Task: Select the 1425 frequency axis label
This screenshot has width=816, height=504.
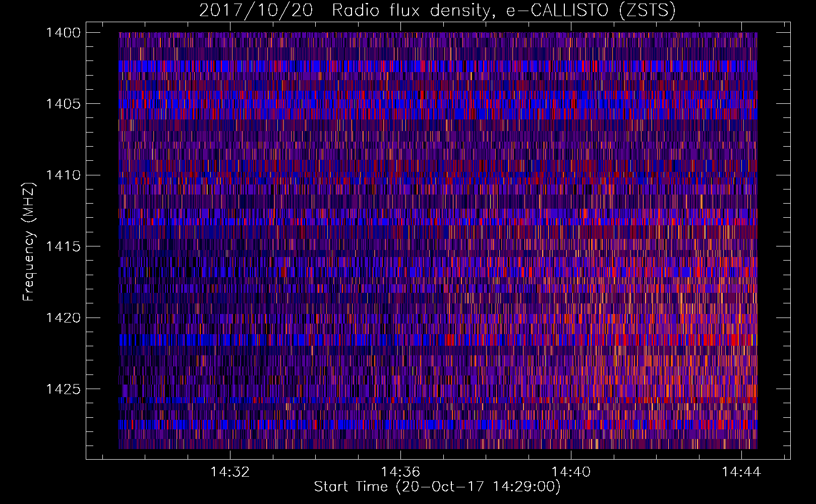Action: [x=63, y=389]
